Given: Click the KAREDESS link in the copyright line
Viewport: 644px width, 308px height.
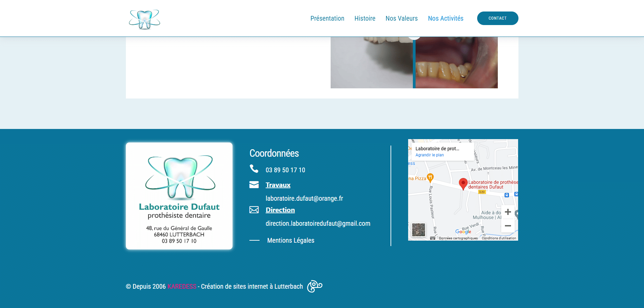Looking at the screenshot, I should click(x=182, y=287).
